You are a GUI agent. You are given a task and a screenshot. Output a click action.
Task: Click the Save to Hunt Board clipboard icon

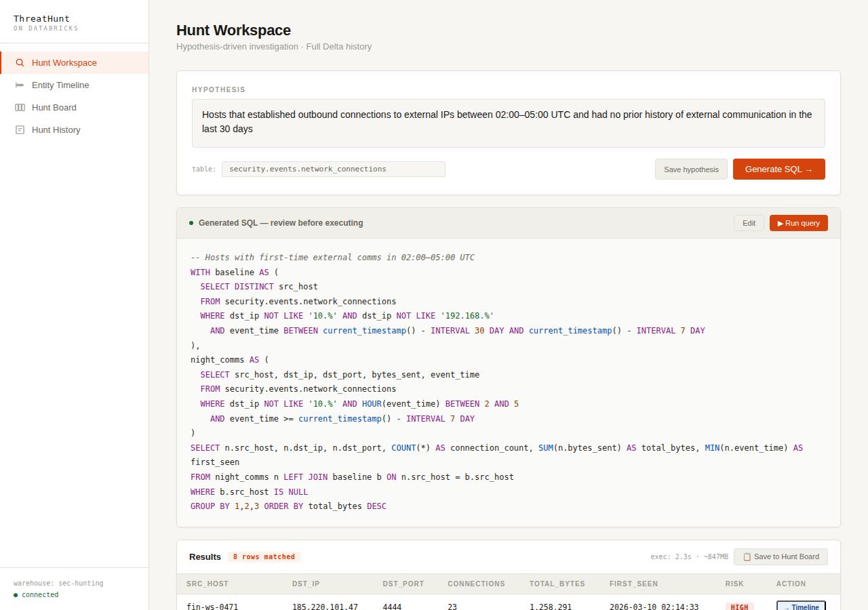click(x=747, y=556)
